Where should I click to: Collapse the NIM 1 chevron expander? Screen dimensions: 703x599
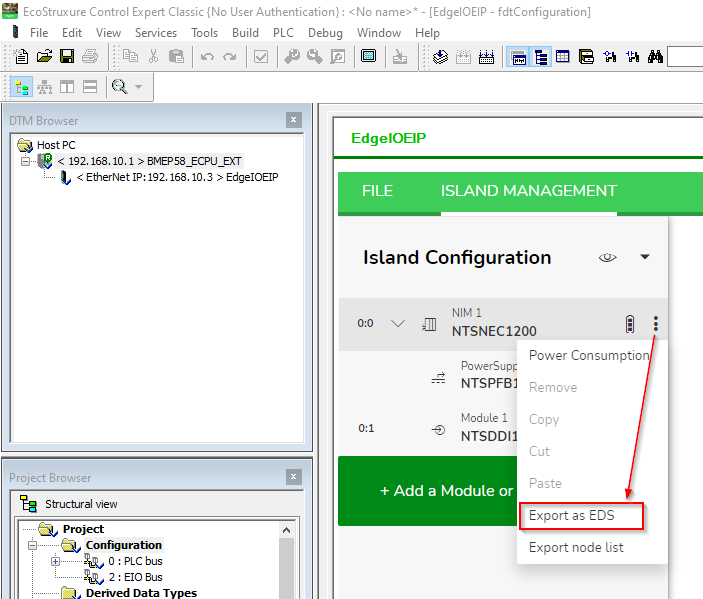pos(398,323)
